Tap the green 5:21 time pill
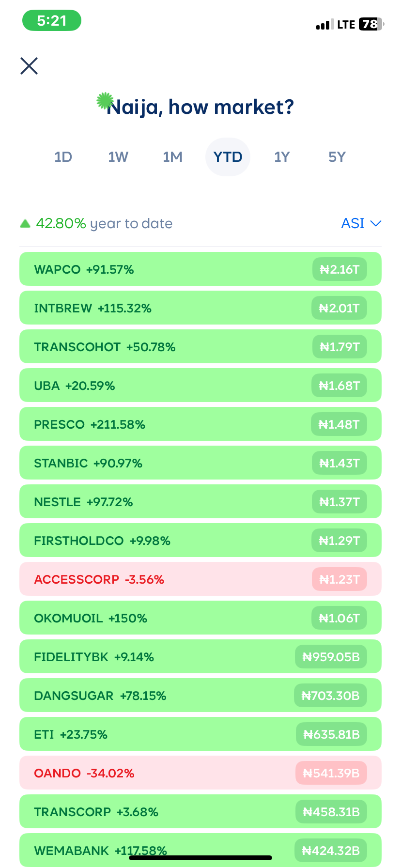The image size is (401, 868). [52, 21]
